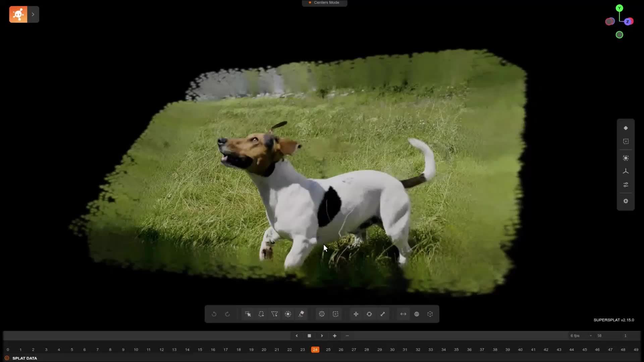Toggle the splat diamond icon on right panel
Screen dimensions: 644x362
click(626, 128)
